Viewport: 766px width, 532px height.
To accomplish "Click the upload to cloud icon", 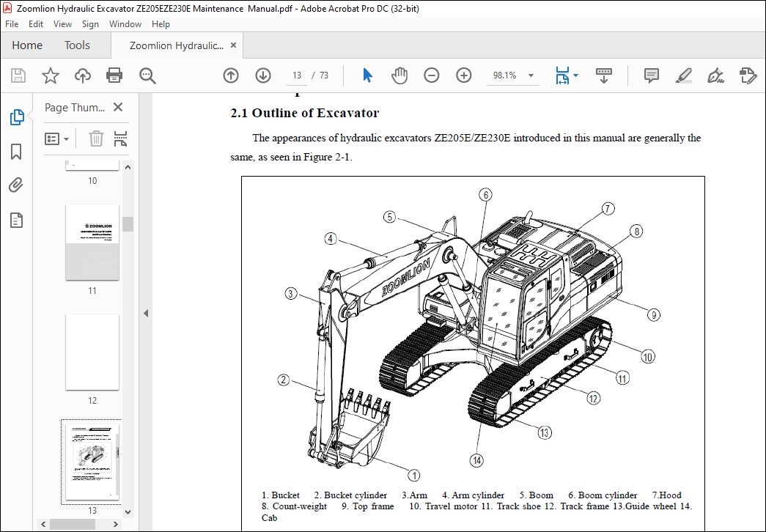I will click(83, 75).
